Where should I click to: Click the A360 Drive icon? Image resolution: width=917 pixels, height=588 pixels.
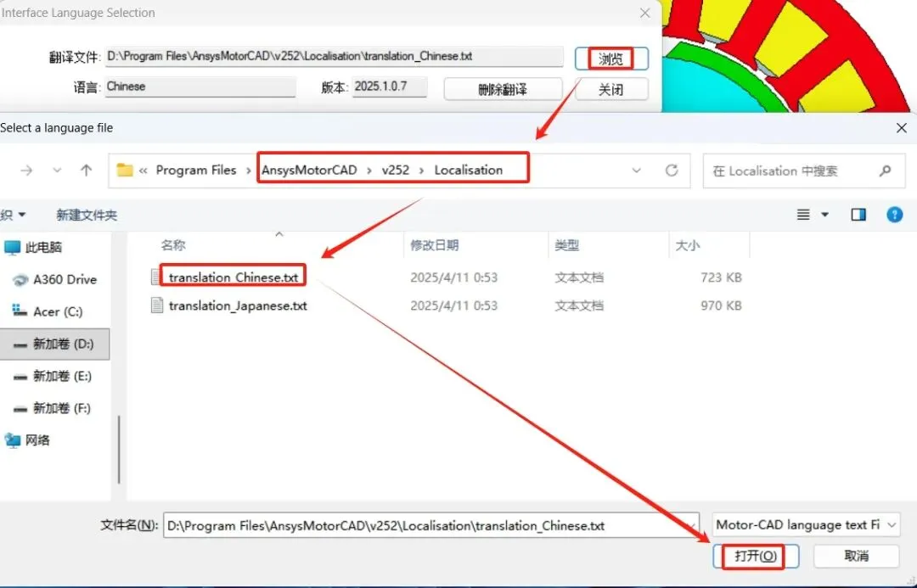click(x=20, y=280)
